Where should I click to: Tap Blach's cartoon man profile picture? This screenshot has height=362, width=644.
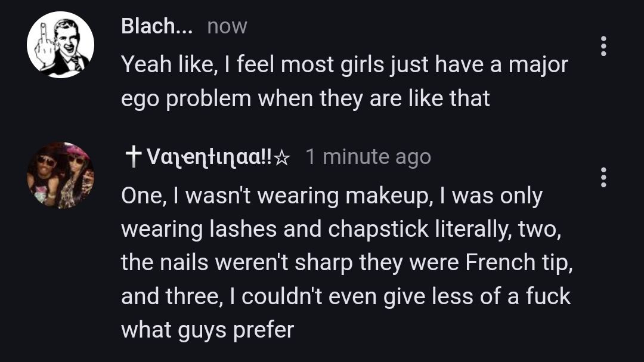point(60,45)
